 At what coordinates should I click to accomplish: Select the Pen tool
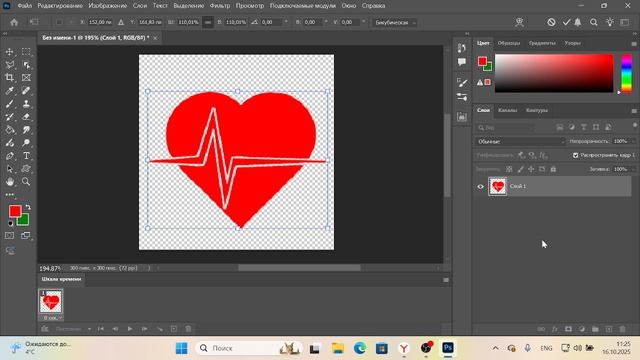click(x=9, y=156)
